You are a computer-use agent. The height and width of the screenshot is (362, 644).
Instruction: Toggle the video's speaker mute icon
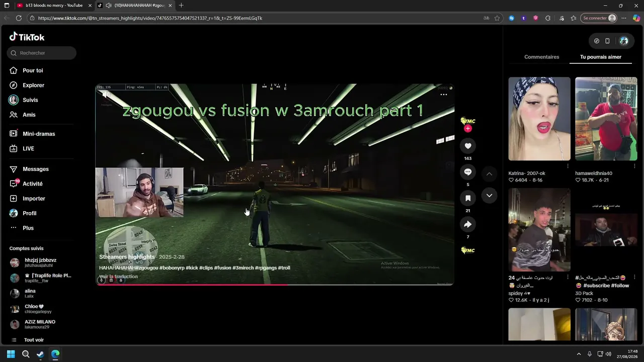tap(106, 95)
